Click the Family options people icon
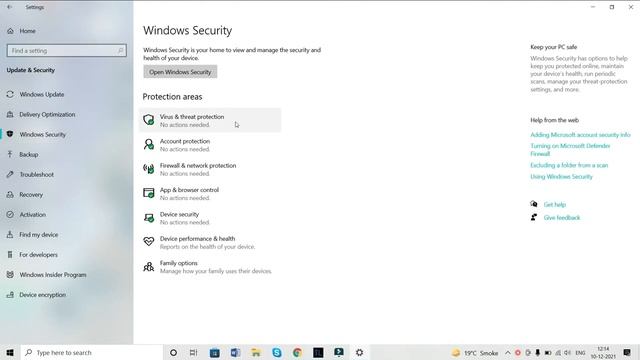Viewport: 640px width, 360px height. [x=149, y=267]
